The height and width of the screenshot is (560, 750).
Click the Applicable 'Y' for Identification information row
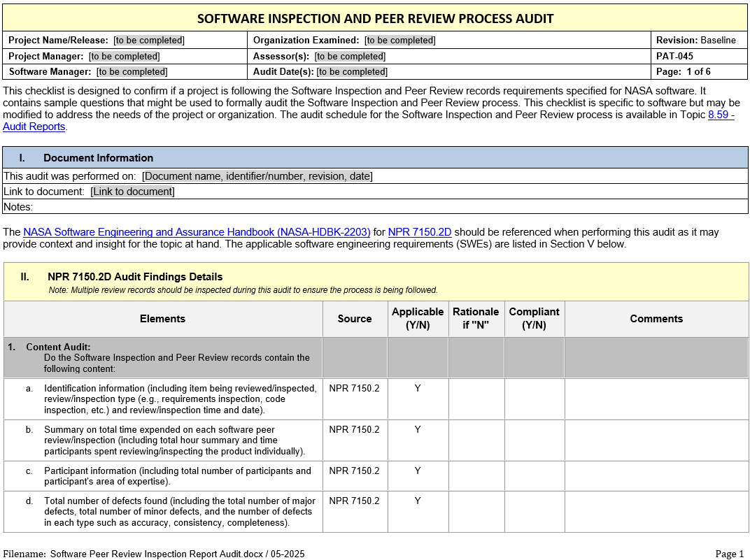418,389
